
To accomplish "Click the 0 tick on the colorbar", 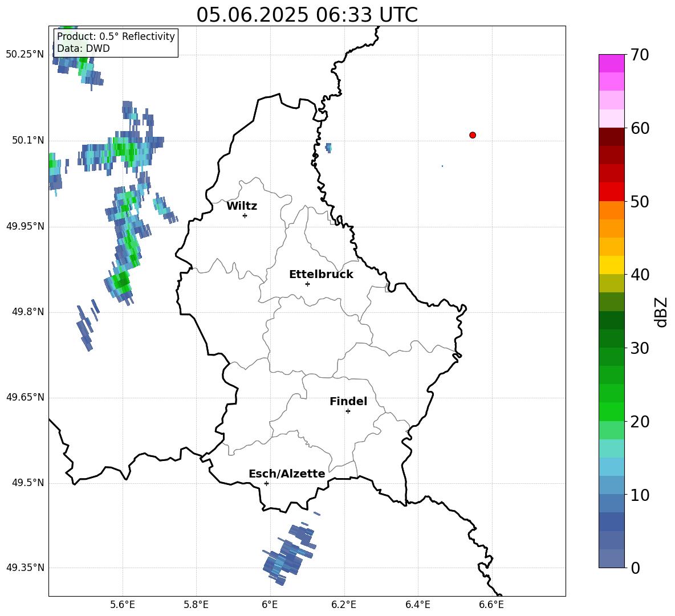I will (x=635, y=568).
